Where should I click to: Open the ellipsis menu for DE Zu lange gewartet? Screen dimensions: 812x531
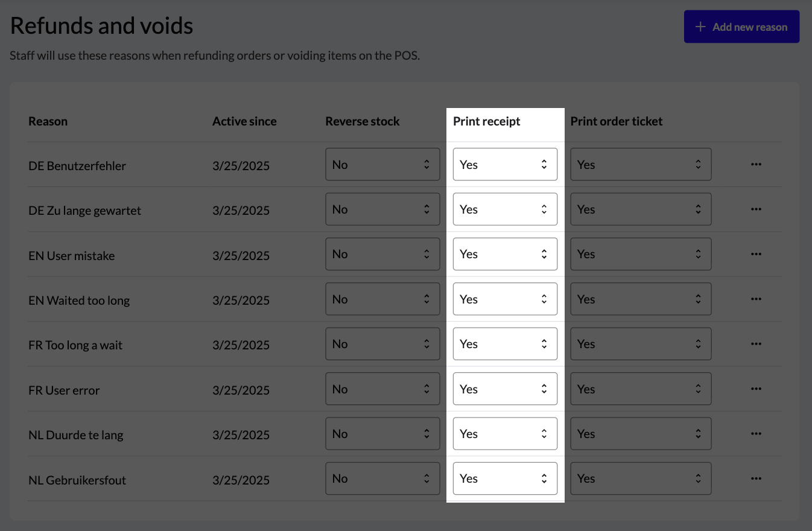coord(756,209)
